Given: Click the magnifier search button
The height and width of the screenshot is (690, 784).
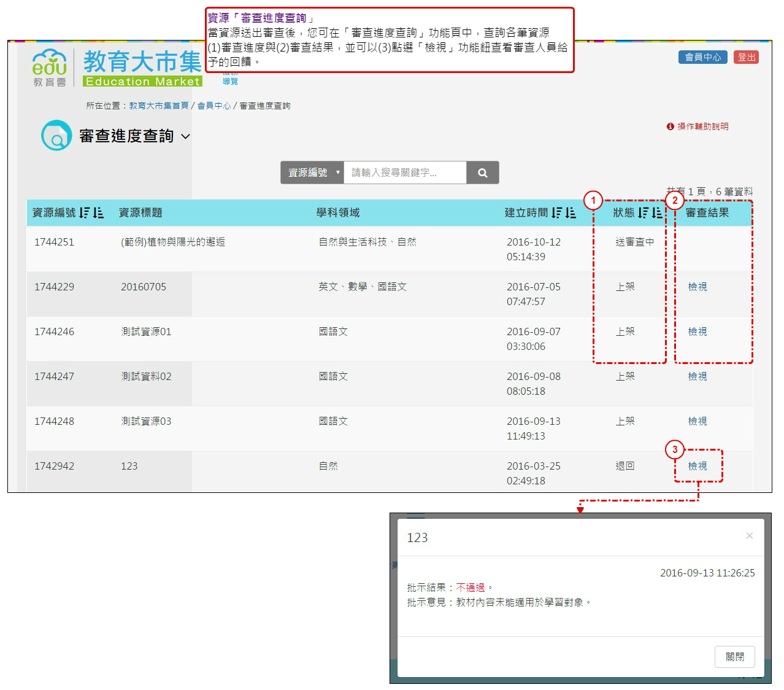Looking at the screenshot, I should click(483, 172).
